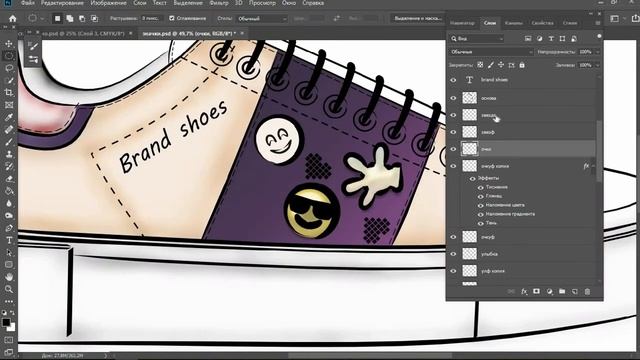Select the Pen tool

9,228
